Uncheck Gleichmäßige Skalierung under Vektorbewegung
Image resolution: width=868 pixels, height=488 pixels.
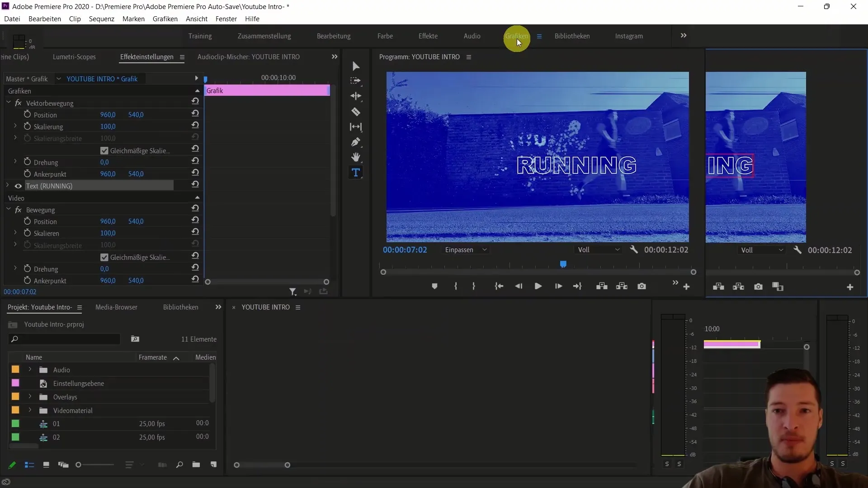tap(104, 150)
